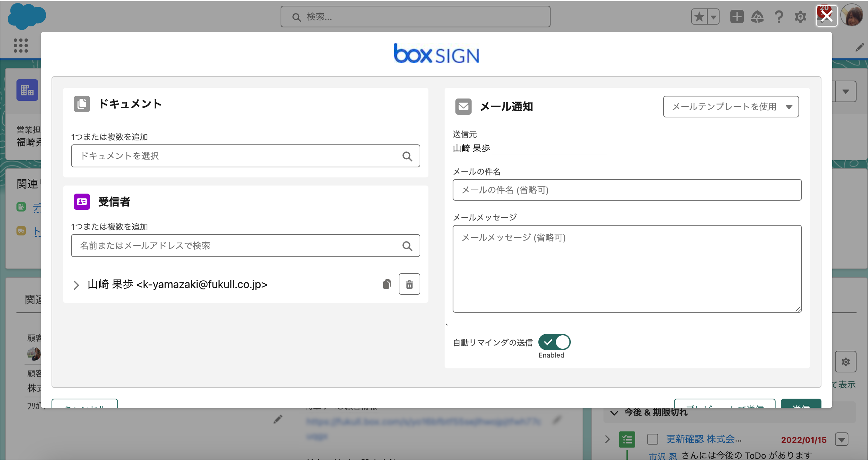Click the メールメッセージ text area
The width and height of the screenshot is (868, 460).
point(627,269)
